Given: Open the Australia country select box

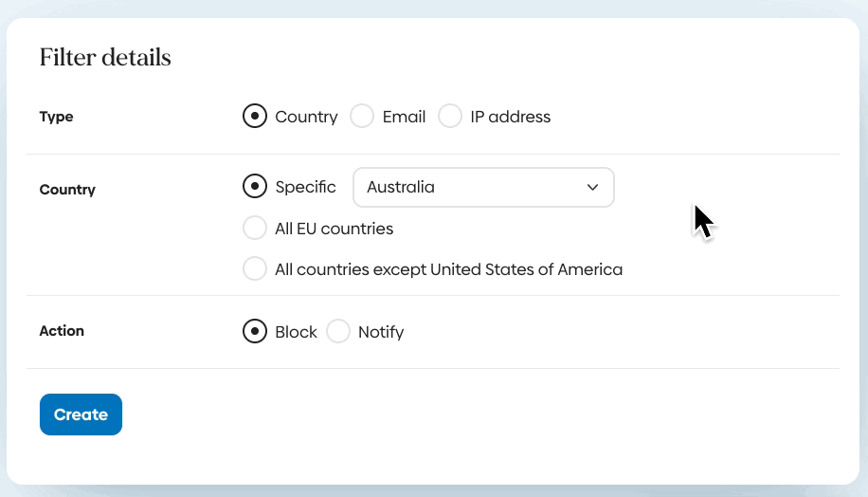Looking at the screenshot, I should [474, 187].
